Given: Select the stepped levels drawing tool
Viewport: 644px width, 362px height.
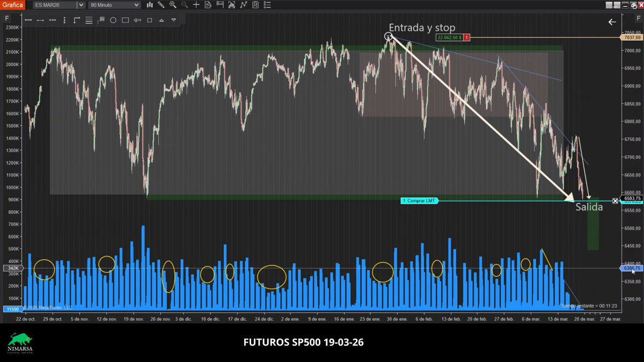Looking at the screenshot, I should click(101, 20).
